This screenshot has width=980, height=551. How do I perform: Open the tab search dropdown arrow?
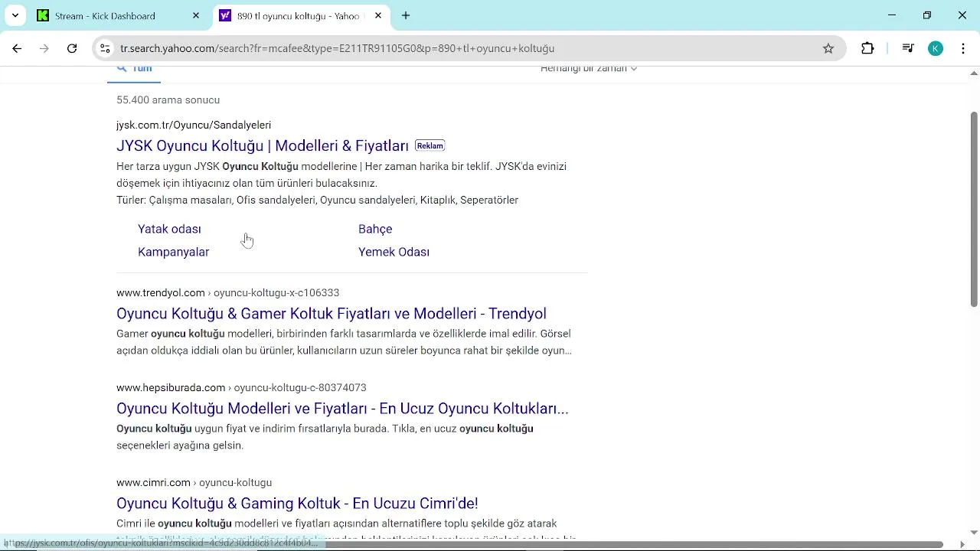click(x=15, y=15)
